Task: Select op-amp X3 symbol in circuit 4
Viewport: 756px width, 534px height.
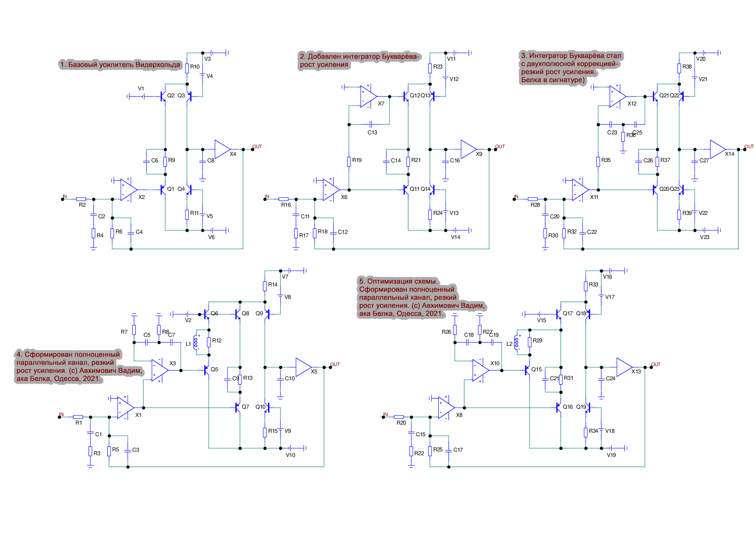Action: tap(160, 370)
